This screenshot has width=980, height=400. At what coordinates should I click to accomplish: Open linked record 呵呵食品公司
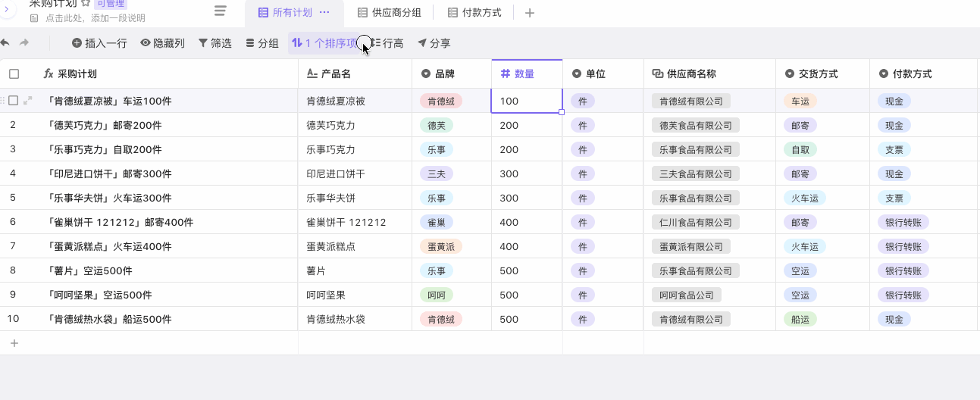pyautogui.click(x=686, y=295)
